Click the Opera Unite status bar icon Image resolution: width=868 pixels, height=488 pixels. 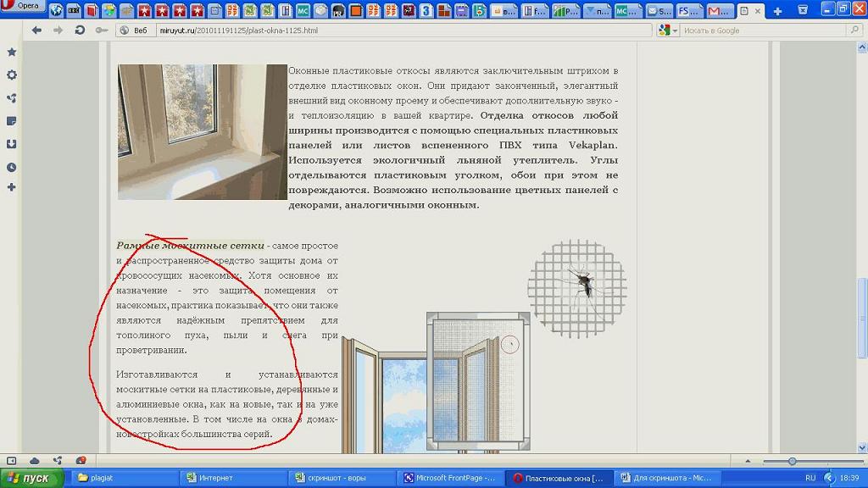pyautogui.click(x=58, y=460)
